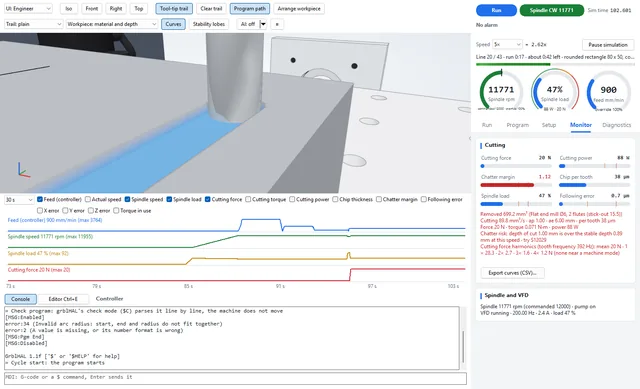Click the Cutting force 20 N curve label
This screenshot has height=389, width=640.
click(x=39, y=270)
